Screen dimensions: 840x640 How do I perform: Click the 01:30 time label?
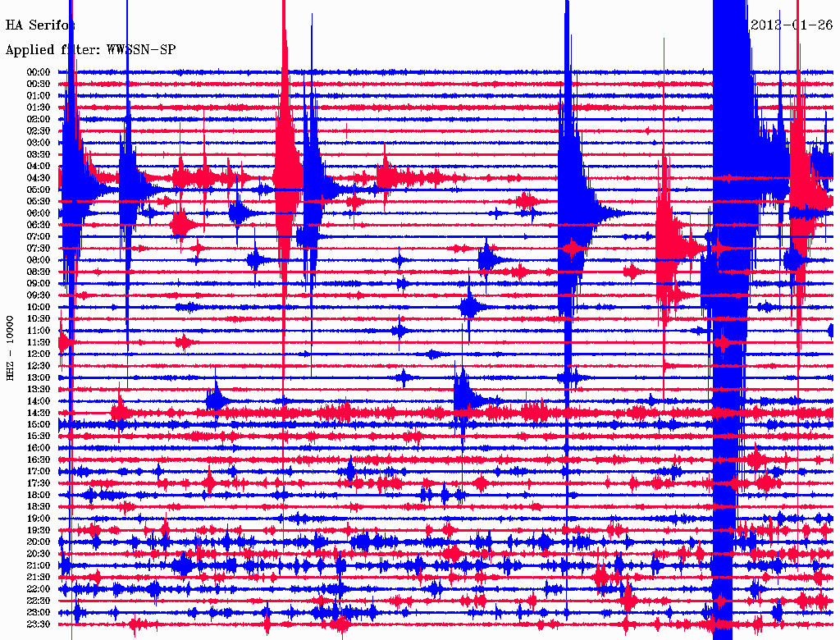(x=39, y=107)
